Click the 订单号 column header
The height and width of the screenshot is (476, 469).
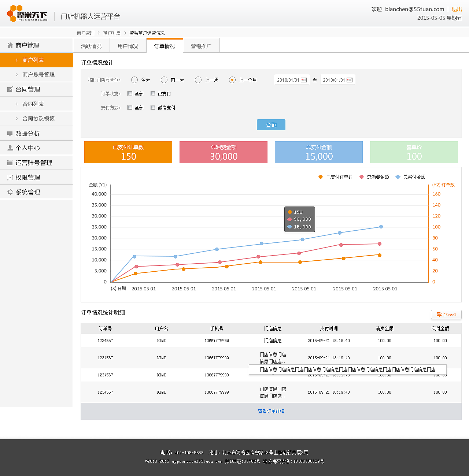tap(105, 328)
